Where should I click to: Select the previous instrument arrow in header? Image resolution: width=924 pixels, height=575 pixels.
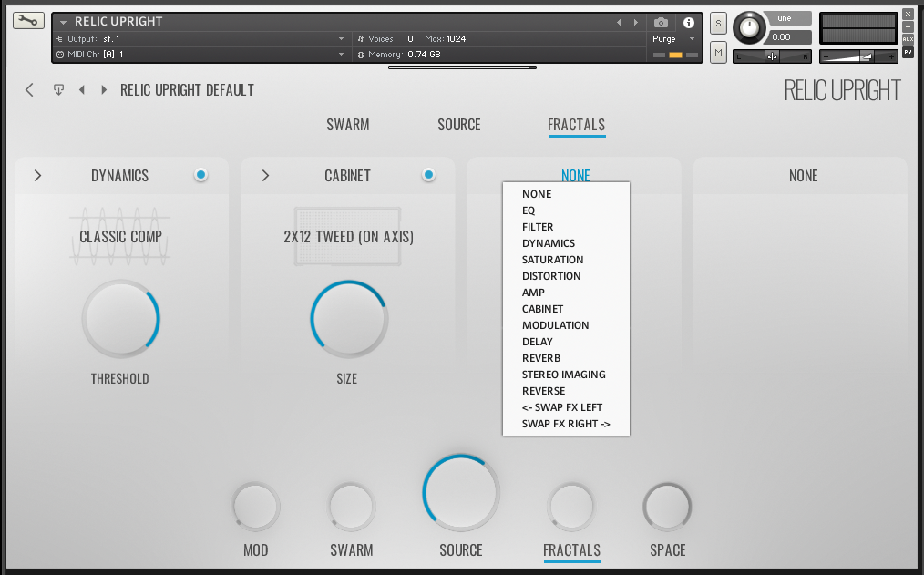pos(619,22)
